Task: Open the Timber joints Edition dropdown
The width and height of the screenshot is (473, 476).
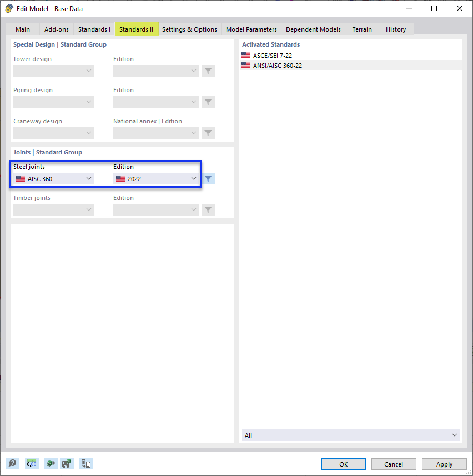Action: [x=156, y=209]
